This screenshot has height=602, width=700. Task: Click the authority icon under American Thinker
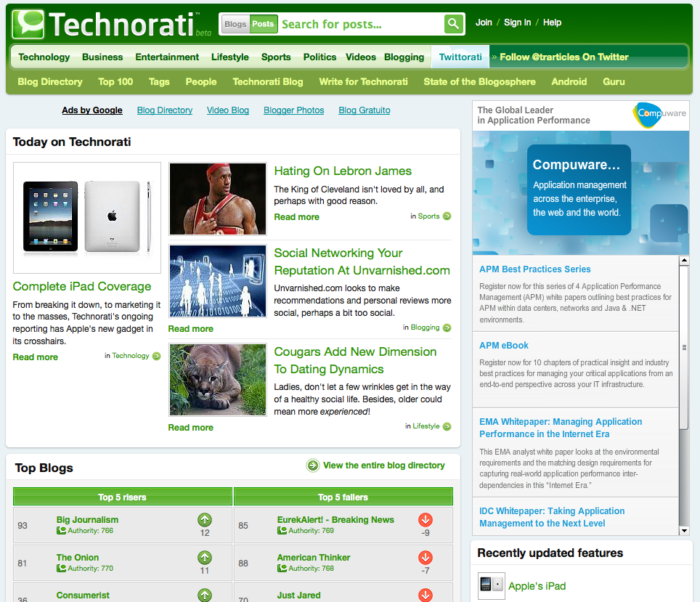[282, 568]
